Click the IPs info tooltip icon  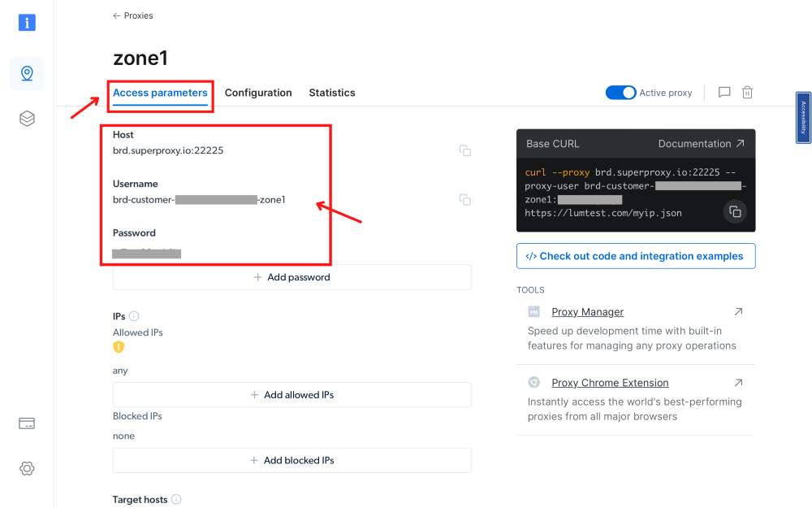click(136, 317)
